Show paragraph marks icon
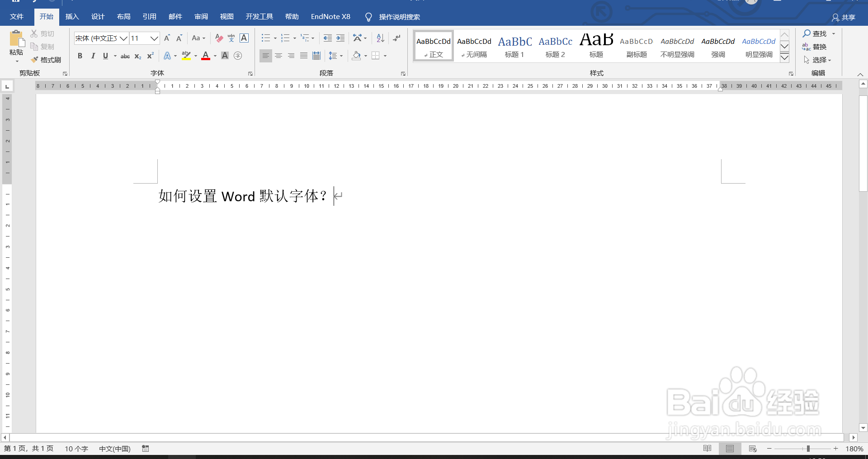Screen dimensions: 868x459 point(396,38)
